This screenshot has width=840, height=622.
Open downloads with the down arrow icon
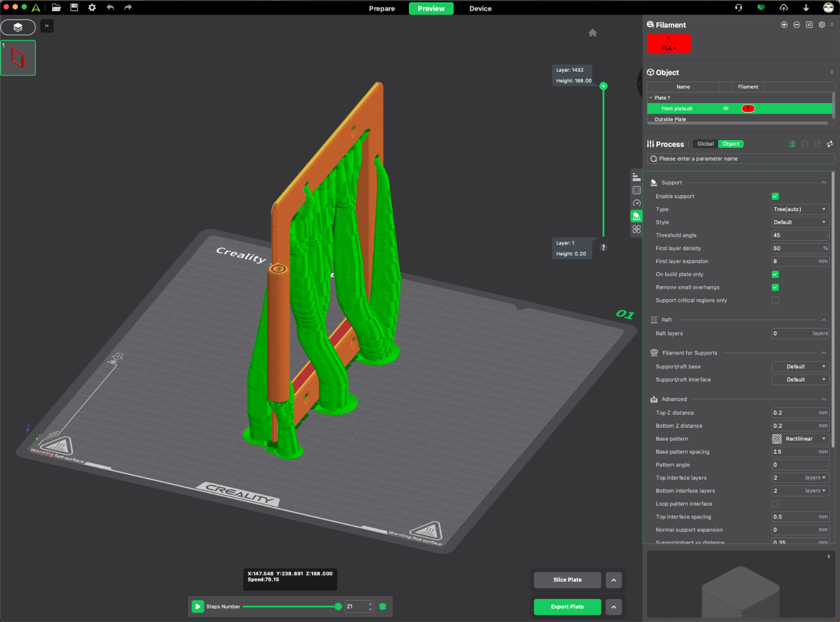(806, 8)
